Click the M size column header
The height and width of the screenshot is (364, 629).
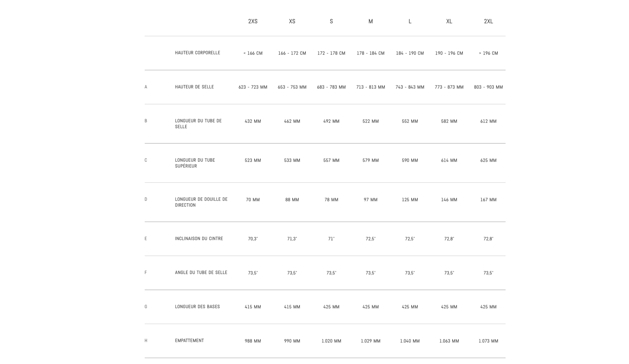click(371, 21)
